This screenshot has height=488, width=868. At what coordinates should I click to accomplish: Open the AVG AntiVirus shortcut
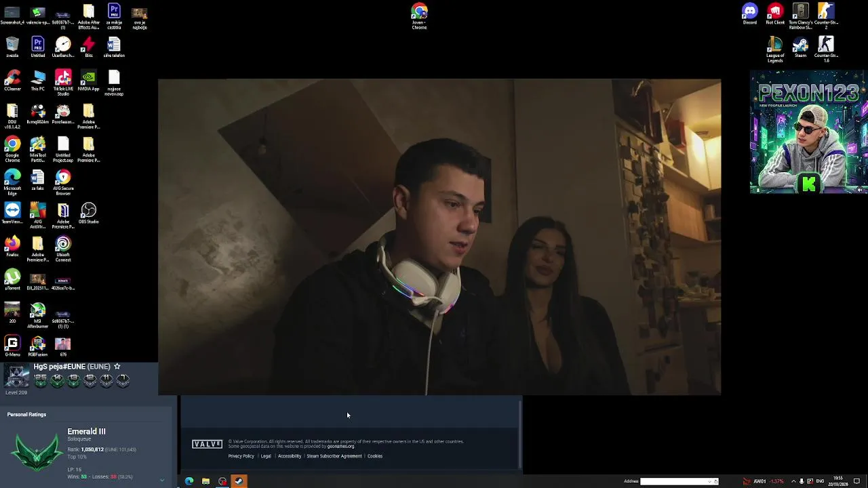point(37,216)
